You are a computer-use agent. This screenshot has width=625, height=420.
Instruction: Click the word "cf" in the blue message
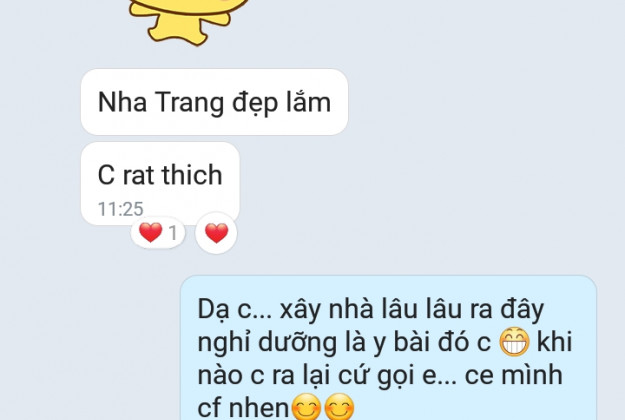point(210,408)
